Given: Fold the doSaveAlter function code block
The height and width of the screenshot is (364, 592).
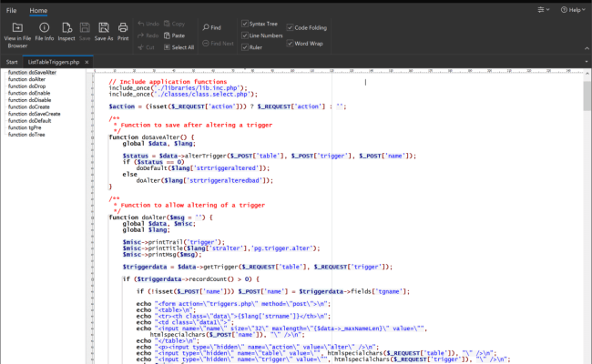Looking at the screenshot, I should click(93, 137).
